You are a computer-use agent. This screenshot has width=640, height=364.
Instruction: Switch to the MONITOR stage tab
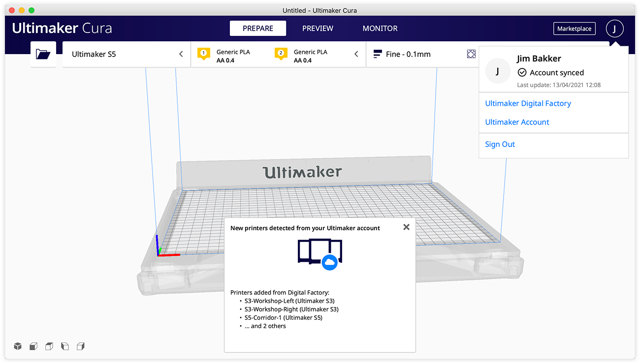coord(380,29)
